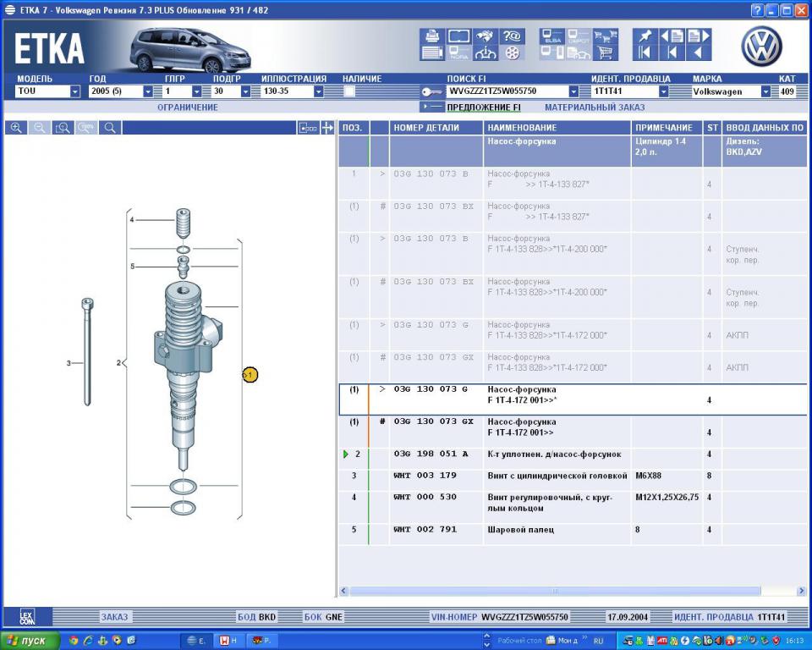This screenshot has height=650, width=812.
Task: Toggle the Наличие checkbox
Action: click(349, 91)
